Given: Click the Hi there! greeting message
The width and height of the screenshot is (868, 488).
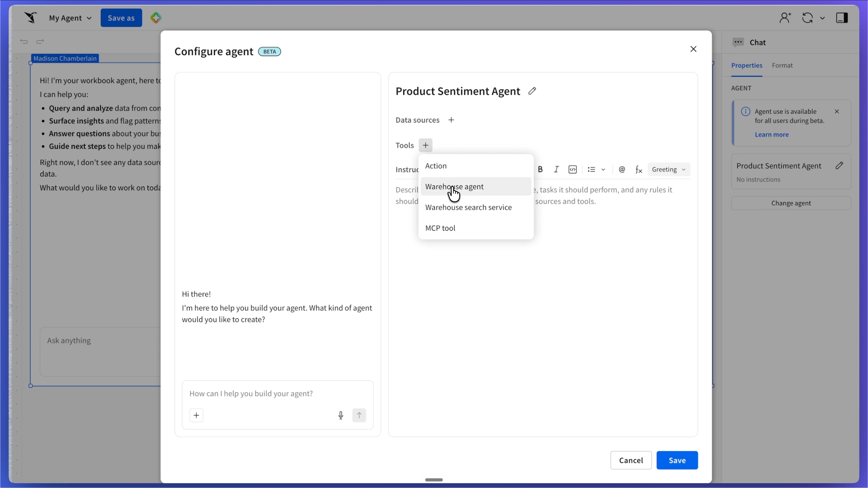Looking at the screenshot, I should (196, 294).
